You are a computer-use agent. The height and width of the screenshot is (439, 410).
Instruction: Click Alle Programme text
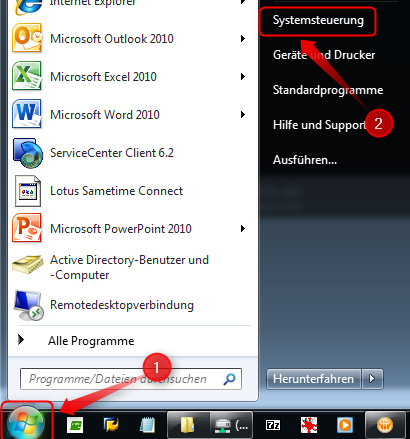[x=91, y=341]
